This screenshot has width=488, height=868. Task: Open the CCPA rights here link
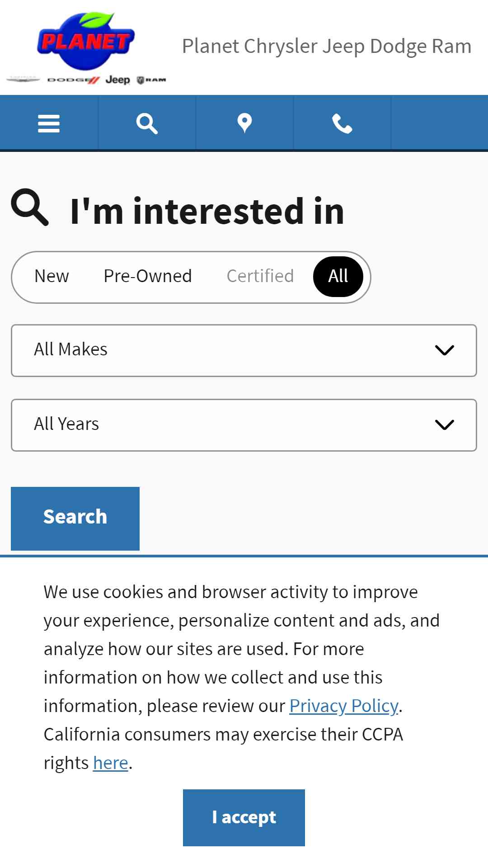click(111, 763)
